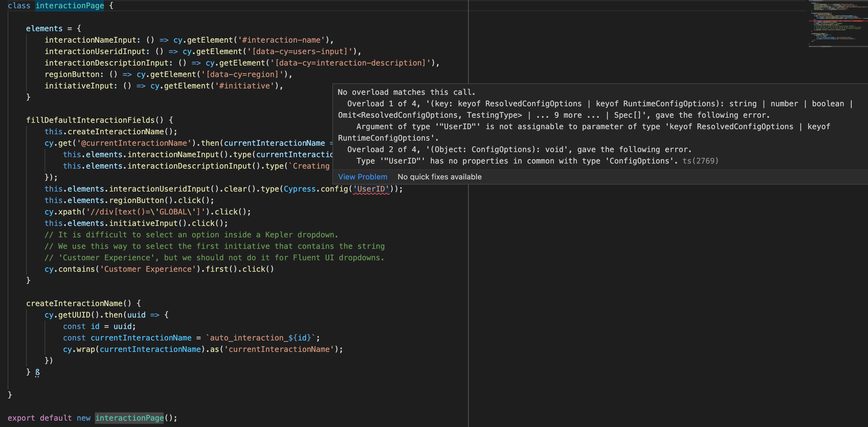Image resolution: width=868 pixels, height=427 pixels.
Task: Place cursor on createInteractionName() method declaration
Action: [x=83, y=304]
